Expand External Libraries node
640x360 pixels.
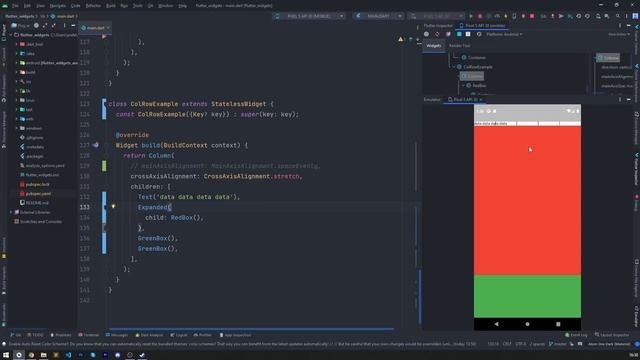[x=11, y=212]
